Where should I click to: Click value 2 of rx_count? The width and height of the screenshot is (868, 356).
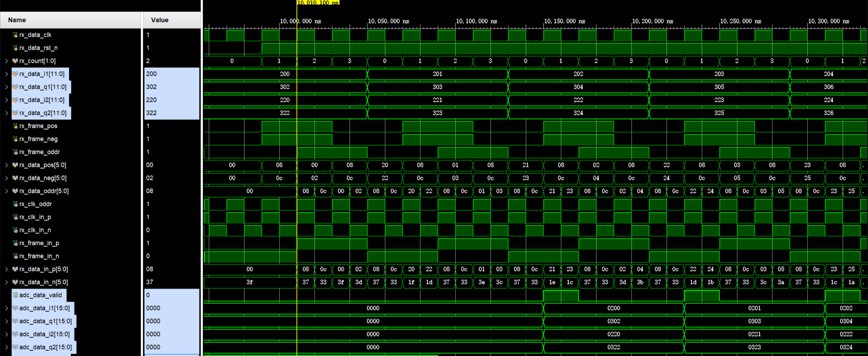click(148, 61)
